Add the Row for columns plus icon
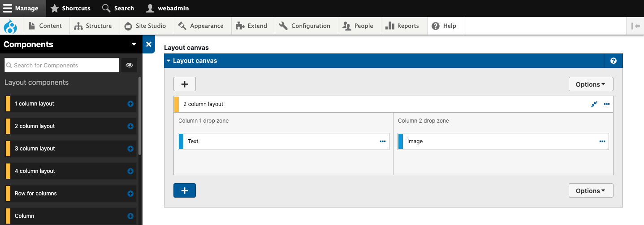The image size is (644, 225). 130,194
